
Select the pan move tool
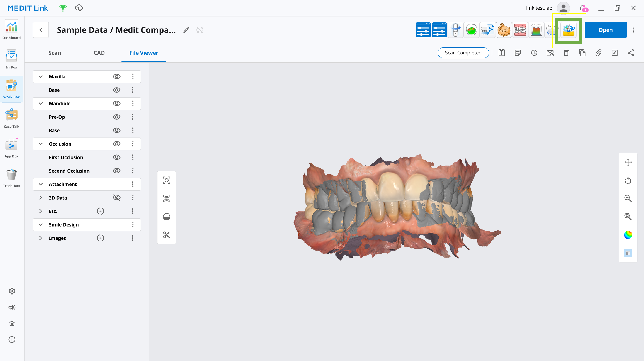(x=628, y=162)
